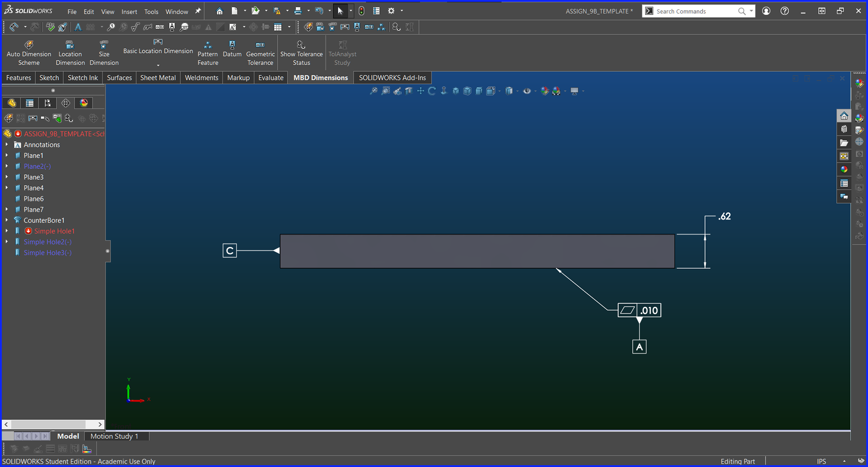Screen dimensions: 868x467
Task: Click Show Tolerance Status
Action: click(302, 53)
